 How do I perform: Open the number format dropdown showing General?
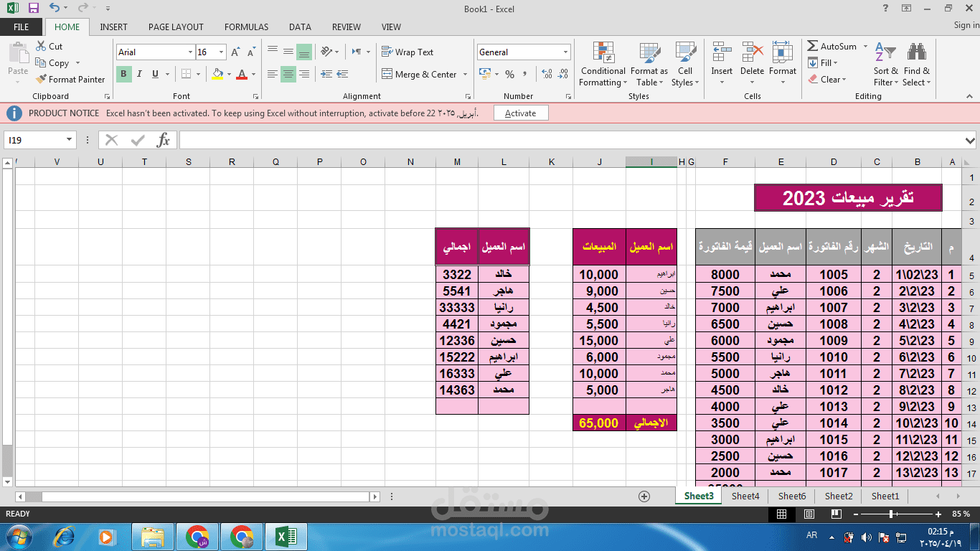tap(566, 52)
